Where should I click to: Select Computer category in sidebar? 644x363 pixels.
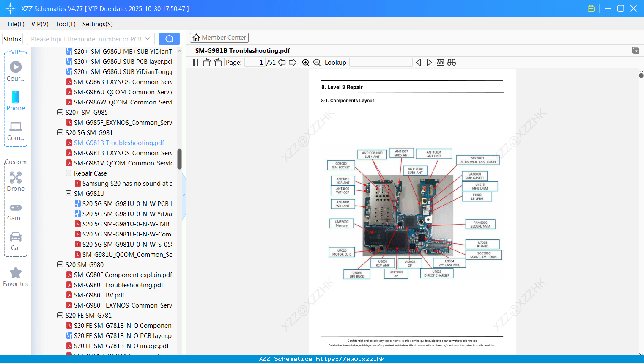click(16, 131)
